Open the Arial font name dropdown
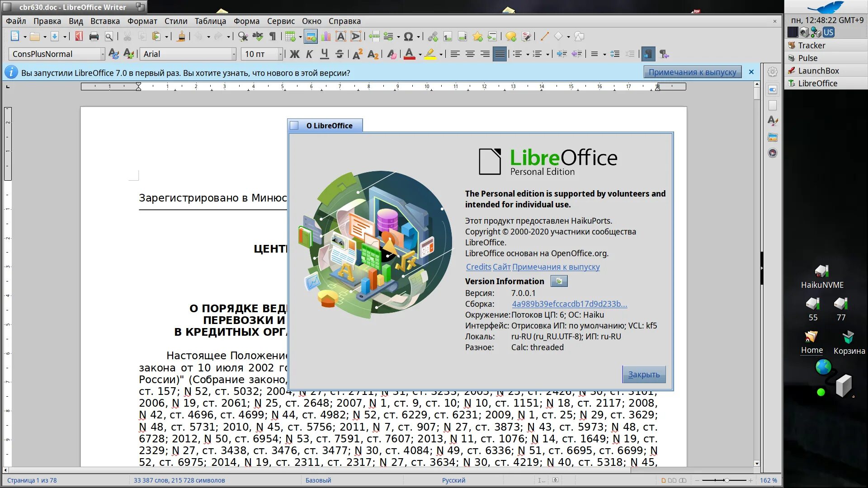868x488 pixels. point(234,54)
